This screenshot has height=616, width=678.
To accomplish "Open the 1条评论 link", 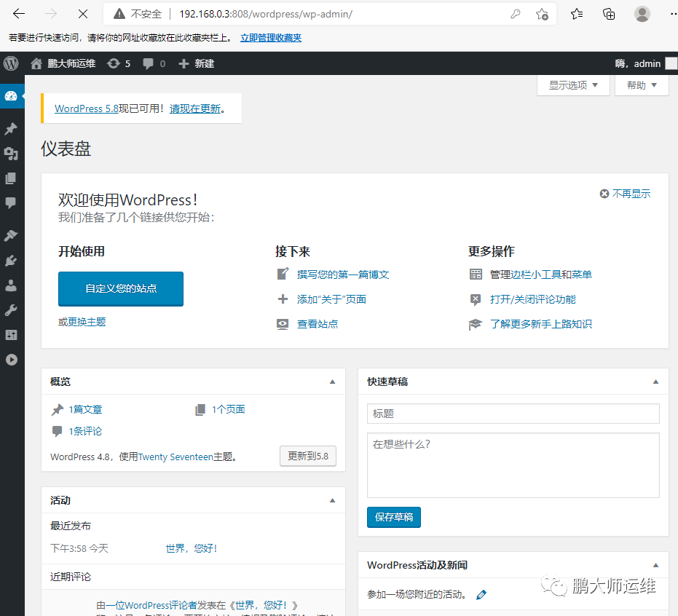I will point(86,431).
